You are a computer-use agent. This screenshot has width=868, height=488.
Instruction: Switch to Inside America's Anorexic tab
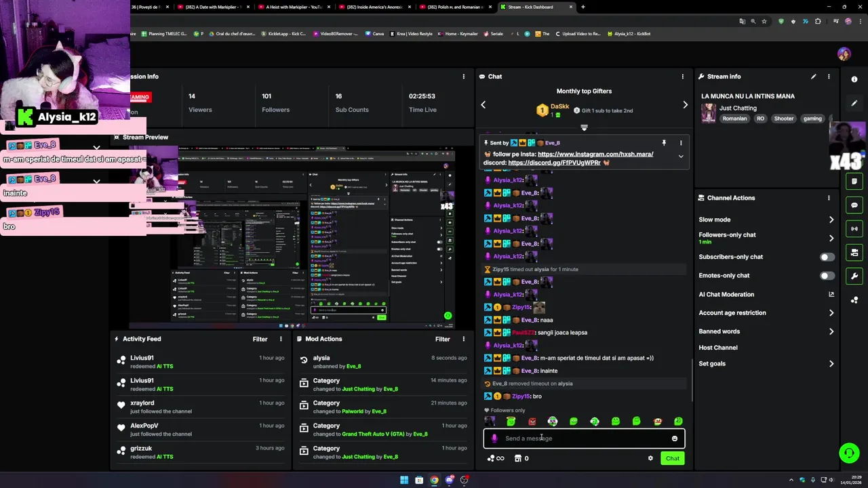click(374, 7)
